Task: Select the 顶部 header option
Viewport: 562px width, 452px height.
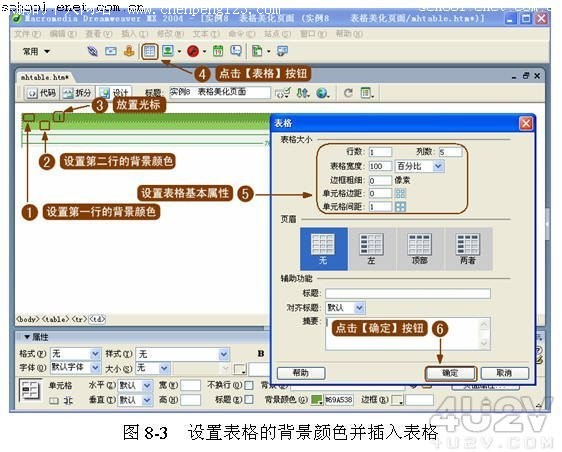Action: pos(420,249)
